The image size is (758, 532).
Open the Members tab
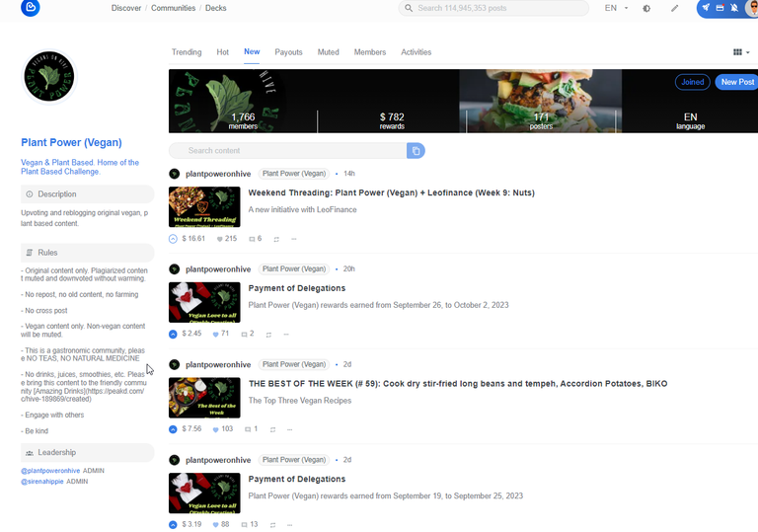pos(370,52)
